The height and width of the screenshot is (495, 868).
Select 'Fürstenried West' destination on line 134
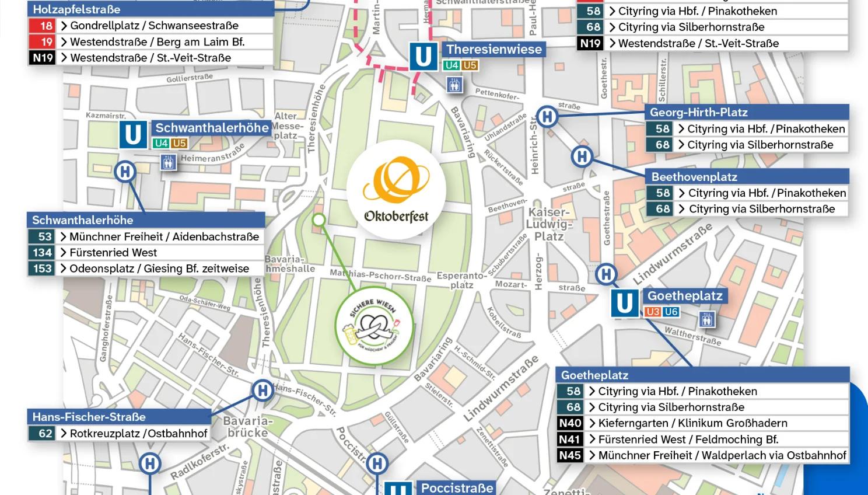point(113,253)
